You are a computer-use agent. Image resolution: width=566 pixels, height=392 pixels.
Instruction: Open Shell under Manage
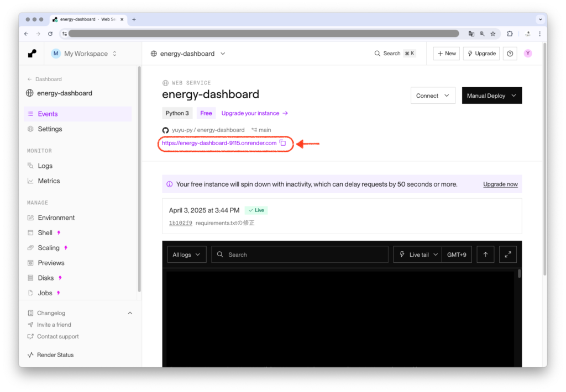click(x=77, y=233)
